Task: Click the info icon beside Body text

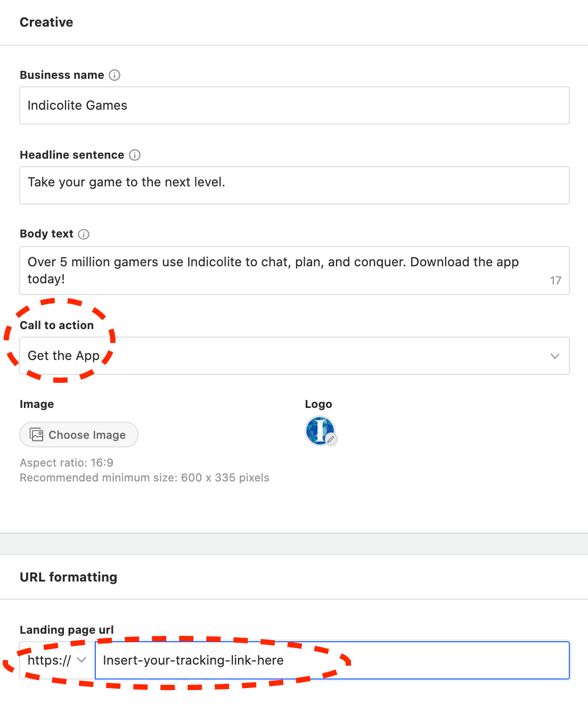Action: click(x=84, y=234)
